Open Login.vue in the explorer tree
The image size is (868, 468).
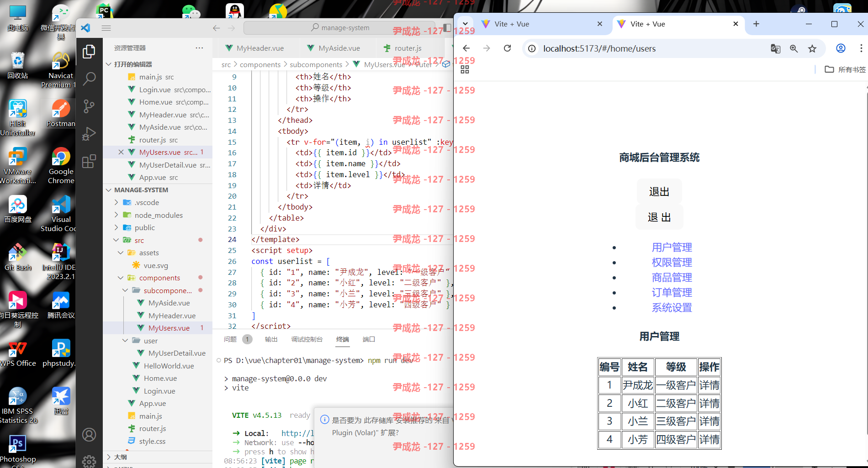click(159, 391)
